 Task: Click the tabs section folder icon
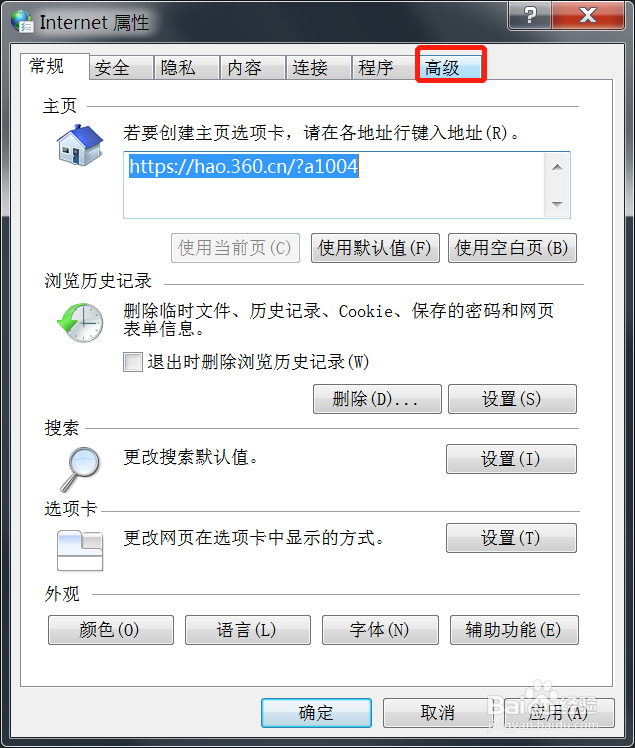coord(80,551)
